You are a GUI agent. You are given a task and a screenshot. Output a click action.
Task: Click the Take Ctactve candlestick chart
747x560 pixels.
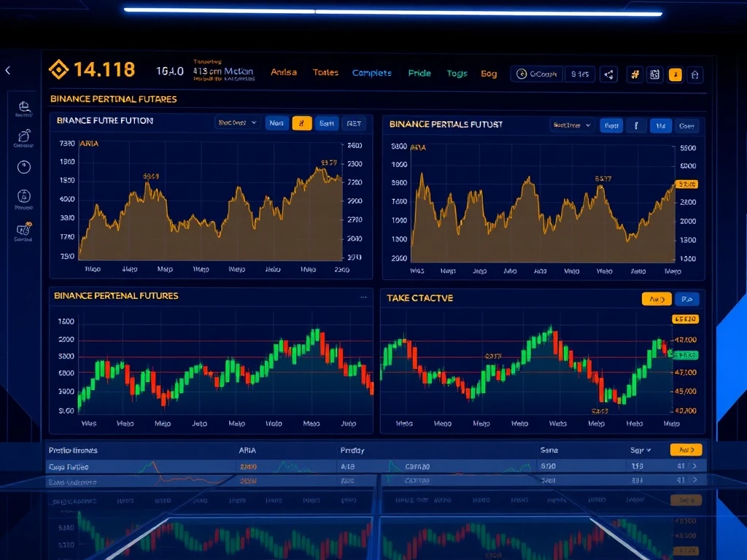(527, 363)
